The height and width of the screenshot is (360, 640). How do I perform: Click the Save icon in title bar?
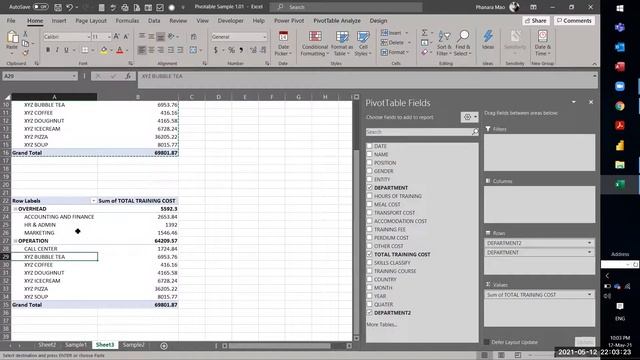point(58,7)
